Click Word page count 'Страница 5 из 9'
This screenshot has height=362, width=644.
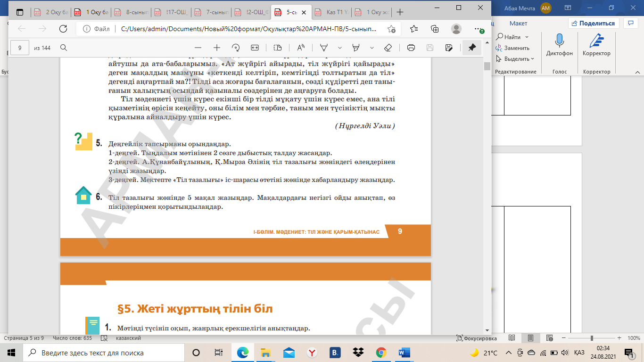click(x=24, y=338)
